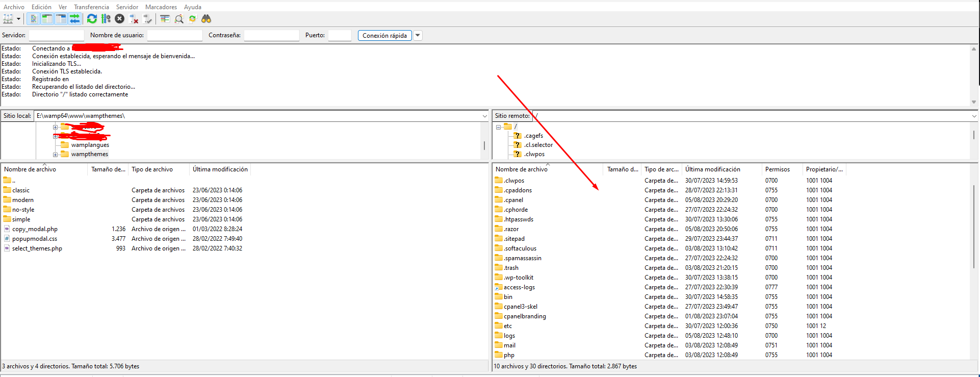
Task: Expand the wampthemes folder in the local tree
Action: [55, 155]
